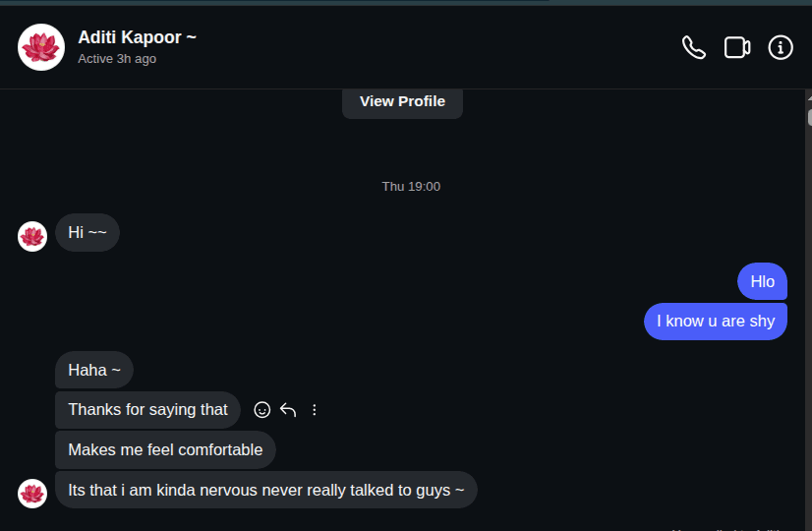Start a video call from the header

click(737, 47)
